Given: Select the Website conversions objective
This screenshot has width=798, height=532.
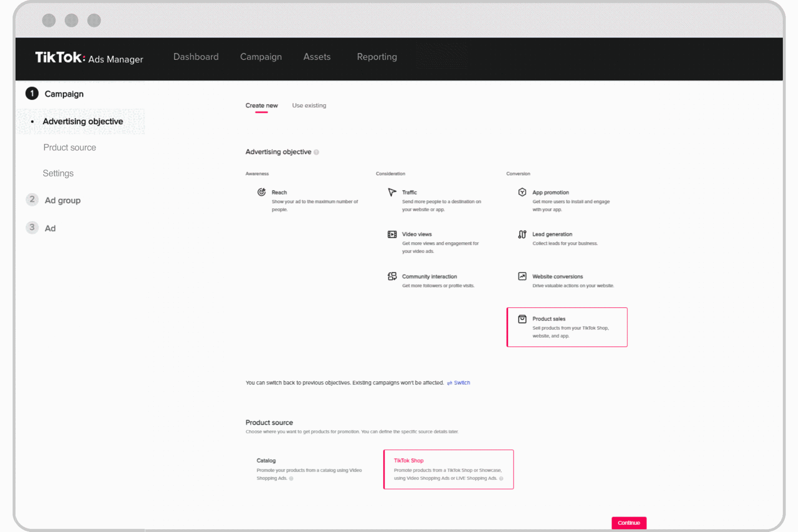Looking at the screenshot, I should 567,281.
